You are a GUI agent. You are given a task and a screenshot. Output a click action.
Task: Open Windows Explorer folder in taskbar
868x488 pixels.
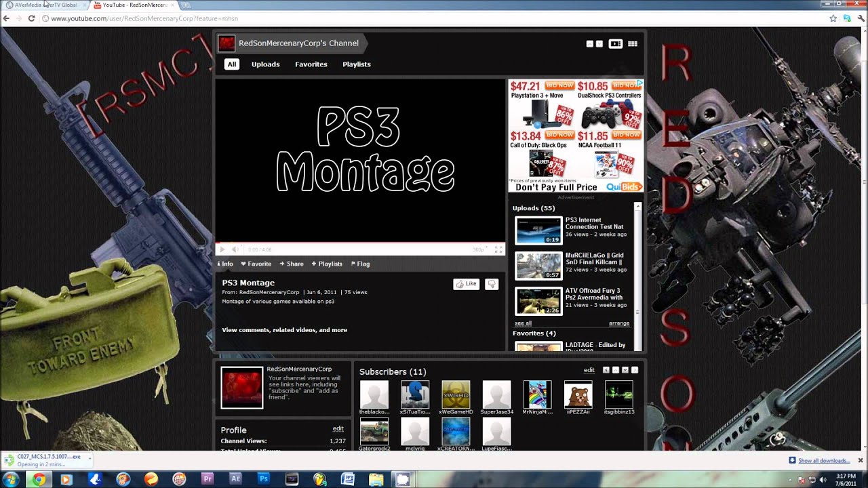[376, 479]
